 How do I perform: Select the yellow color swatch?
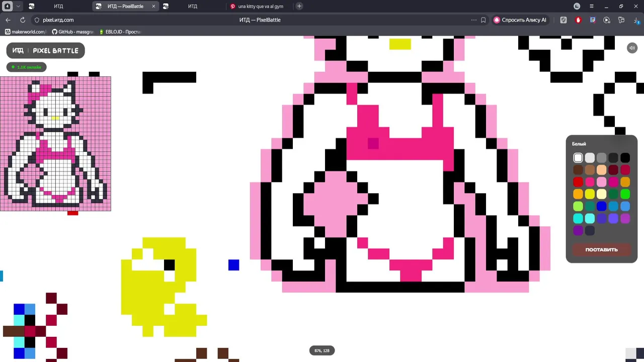[590, 194]
